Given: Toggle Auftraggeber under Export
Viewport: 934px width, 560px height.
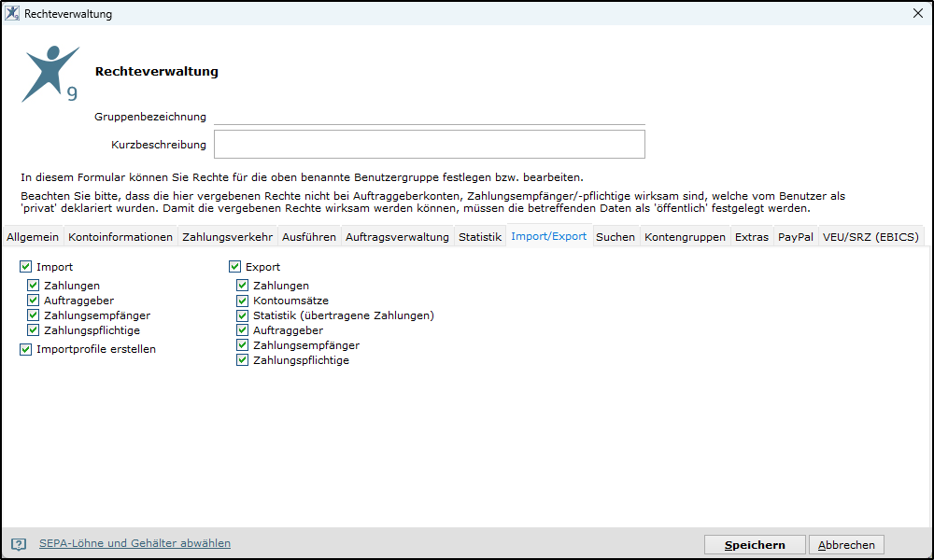Looking at the screenshot, I should pyautogui.click(x=243, y=329).
